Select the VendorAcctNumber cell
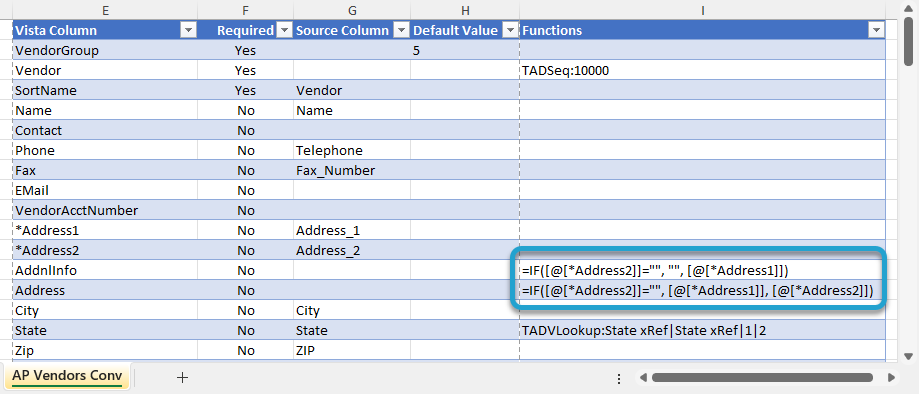 point(105,210)
